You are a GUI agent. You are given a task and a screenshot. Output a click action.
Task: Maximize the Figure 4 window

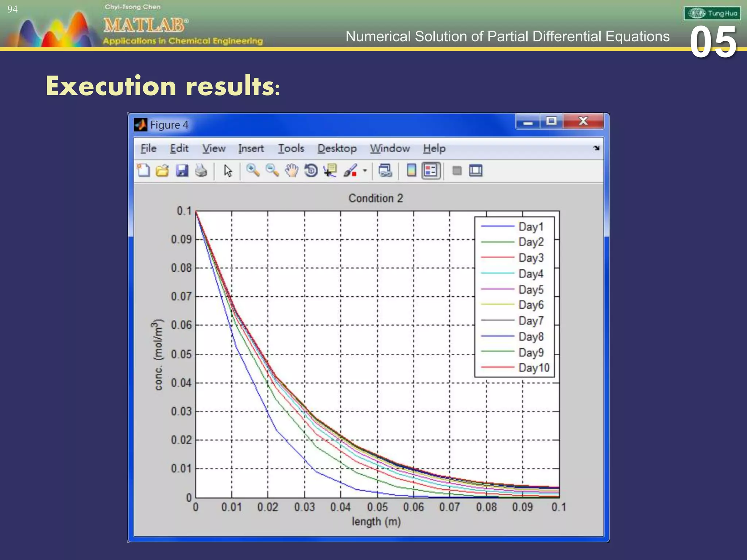click(x=551, y=121)
